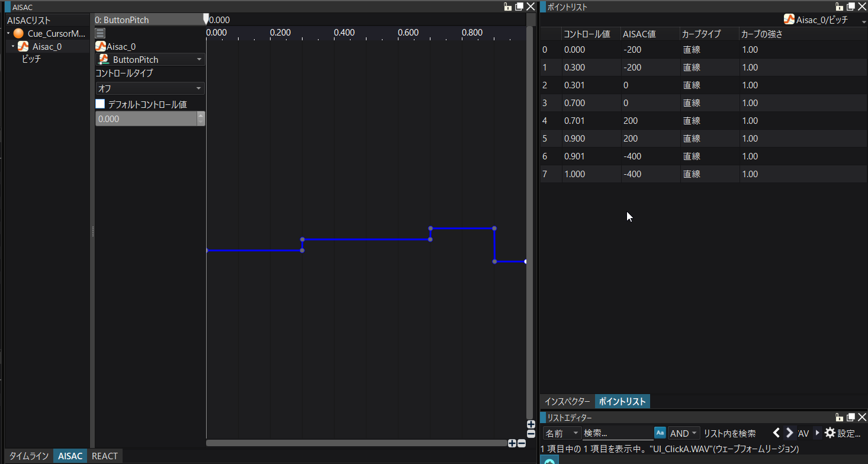Switch to the タイムライン tab
The image size is (868, 464).
(29, 456)
